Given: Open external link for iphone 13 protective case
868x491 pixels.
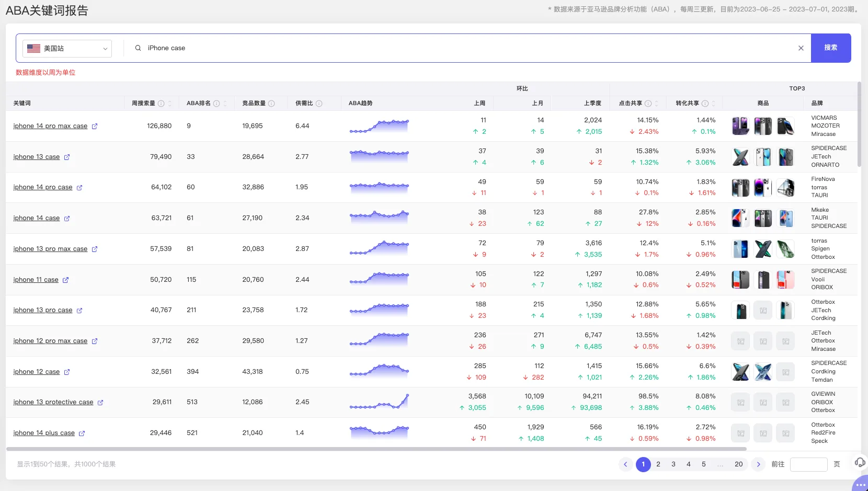Looking at the screenshot, I should point(100,402).
